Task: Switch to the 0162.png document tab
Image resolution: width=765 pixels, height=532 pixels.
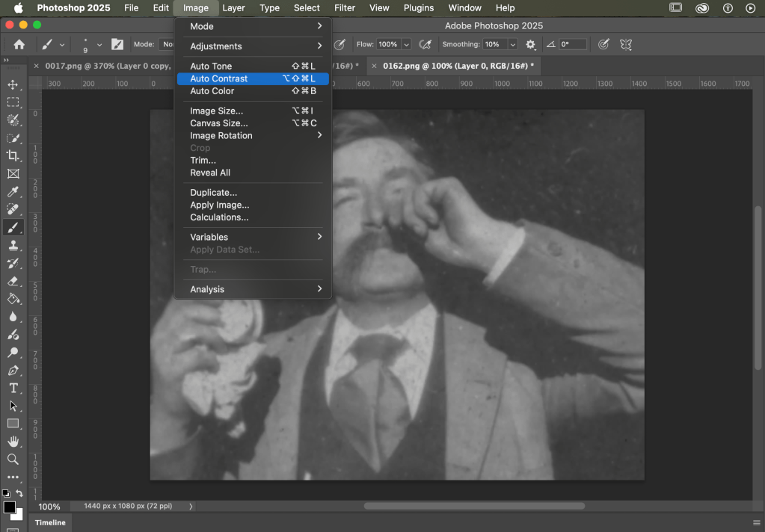Action: (458, 66)
